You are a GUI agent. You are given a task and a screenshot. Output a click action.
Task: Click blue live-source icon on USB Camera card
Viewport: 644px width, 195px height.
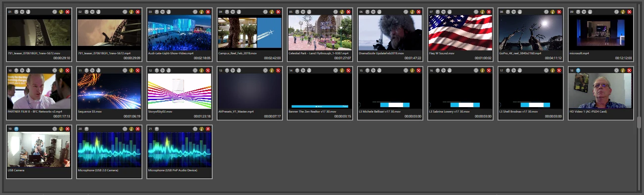[16, 129]
